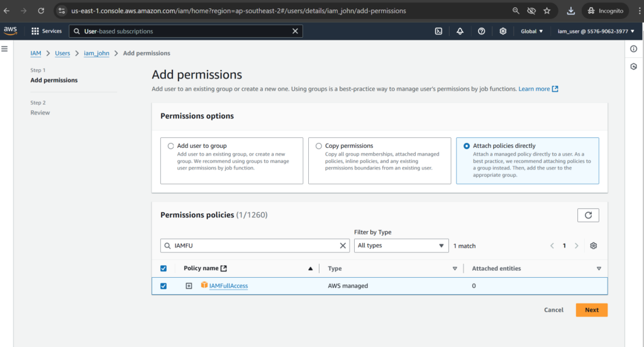Select the Copy permissions radio option
The height and width of the screenshot is (347, 644).
(x=319, y=146)
